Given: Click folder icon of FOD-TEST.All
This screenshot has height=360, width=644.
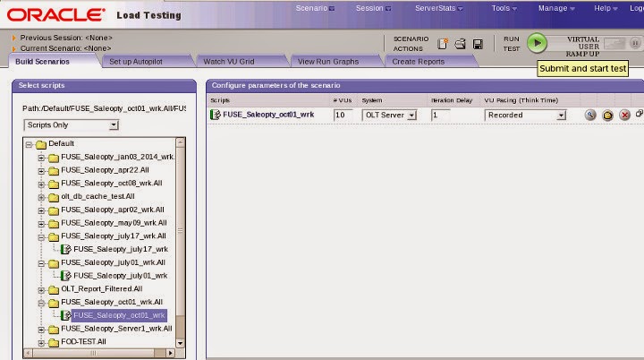Looking at the screenshot, I should tap(54, 342).
